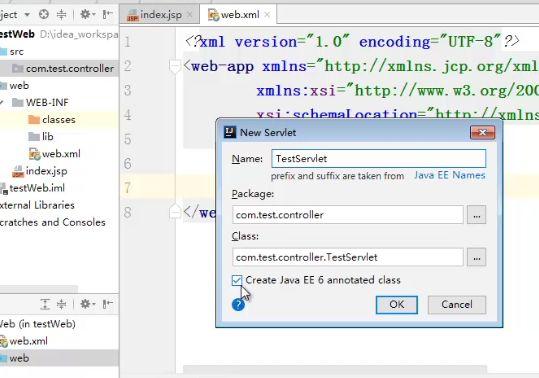The width and height of the screenshot is (539, 378).
Task: Collapse the web-app tag fold on line 2
Action: click(x=175, y=66)
